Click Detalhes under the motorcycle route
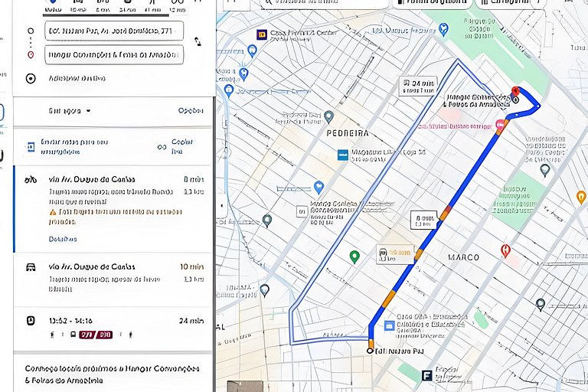The height and width of the screenshot is (392, 588). click(x=63, y=239)
